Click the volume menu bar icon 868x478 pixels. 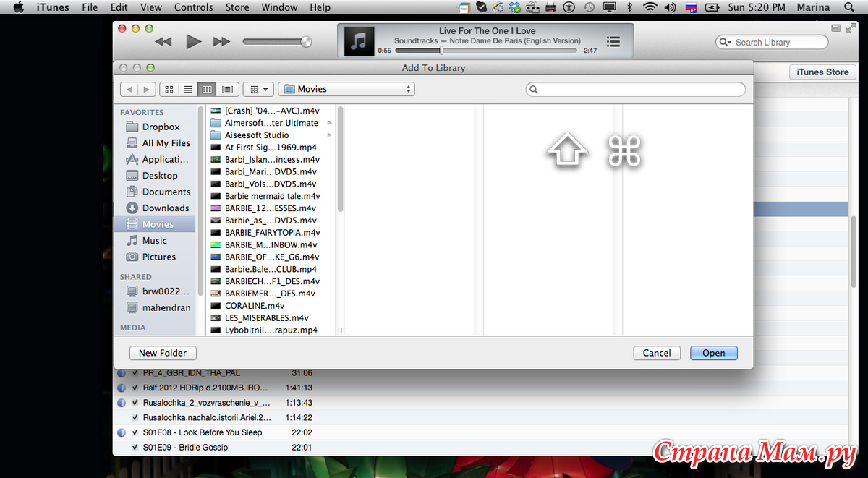point(671,7)
